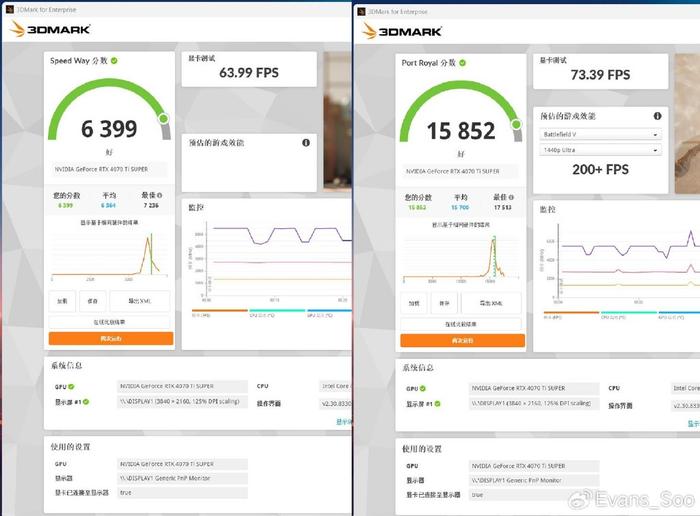Click the Port Royal score distribution chart
Viewport: 700px width, 516px height.
pyautogui.click(x=461, y=258)
